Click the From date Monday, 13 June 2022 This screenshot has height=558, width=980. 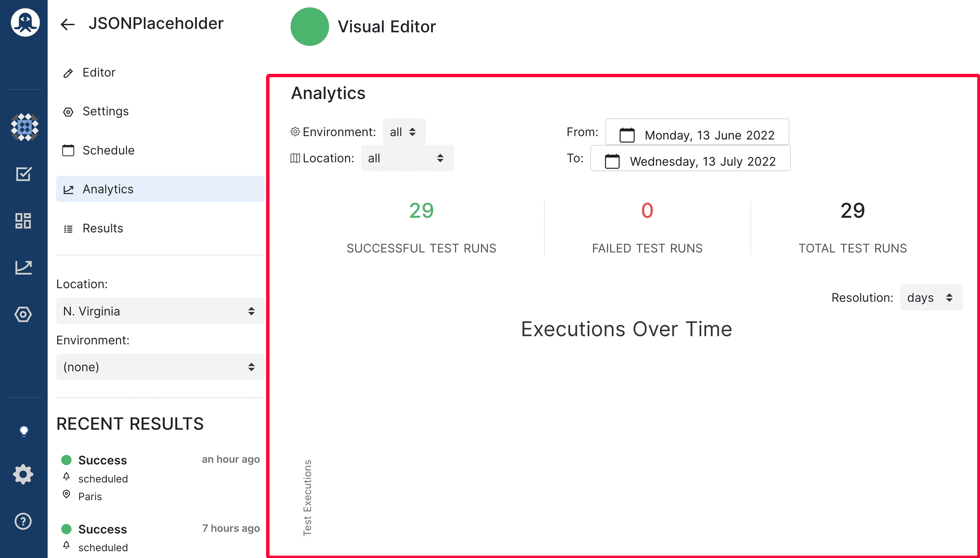[x=697, y=132]
